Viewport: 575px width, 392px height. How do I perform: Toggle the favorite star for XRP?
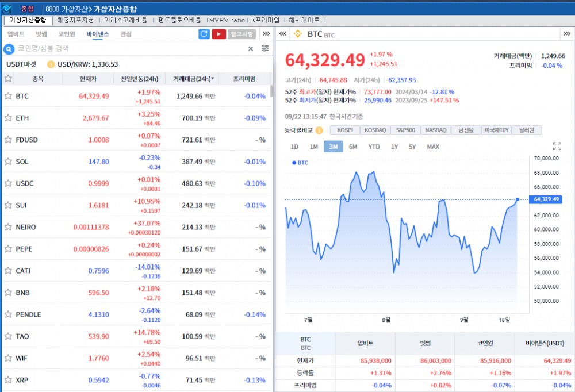point(9,379)
